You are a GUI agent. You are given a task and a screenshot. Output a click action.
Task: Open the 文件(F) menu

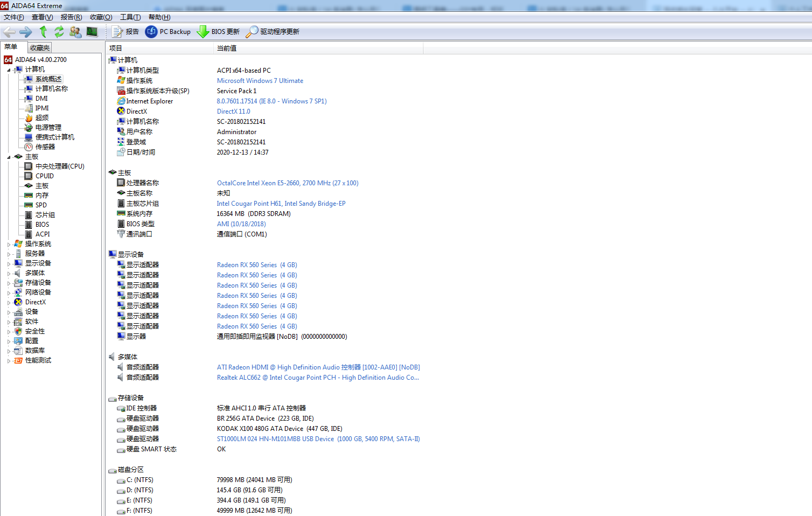13,17
